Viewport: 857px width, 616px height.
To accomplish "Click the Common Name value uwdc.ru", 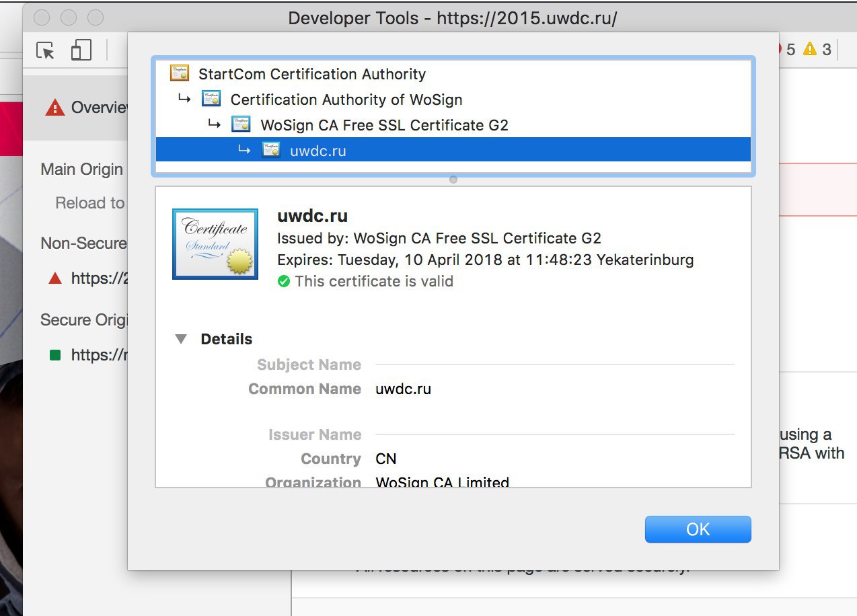I will point(403,389).
